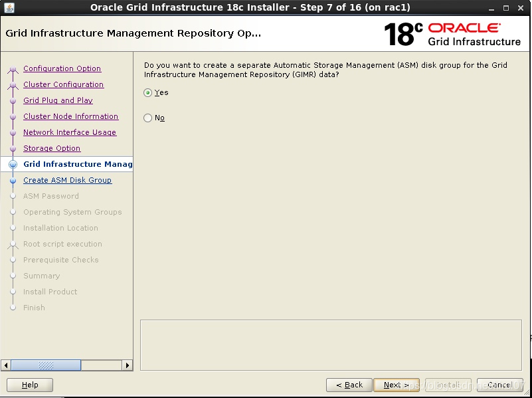Click the step bullet beside Configuration Option
Viewport: 532px width, 398px height.
[x=13, y=69]
